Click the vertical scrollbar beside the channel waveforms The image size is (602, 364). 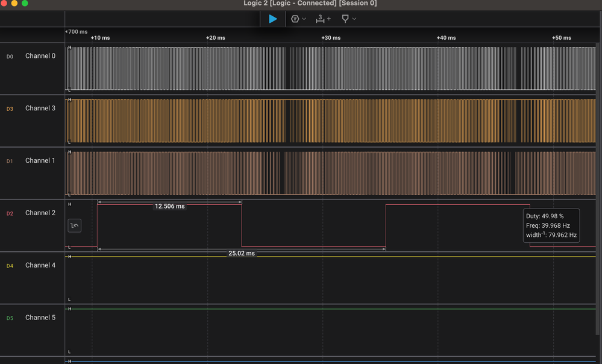(597, 188)
